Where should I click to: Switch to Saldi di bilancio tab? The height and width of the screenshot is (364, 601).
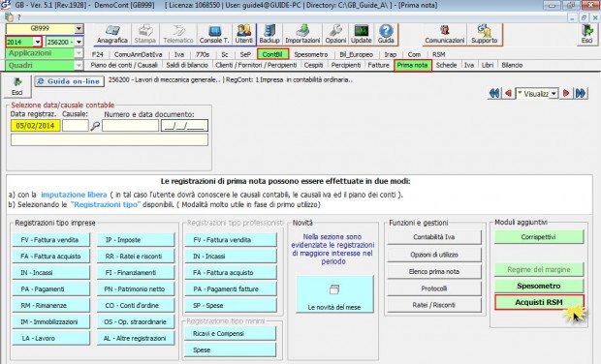(x=187, y=65)
